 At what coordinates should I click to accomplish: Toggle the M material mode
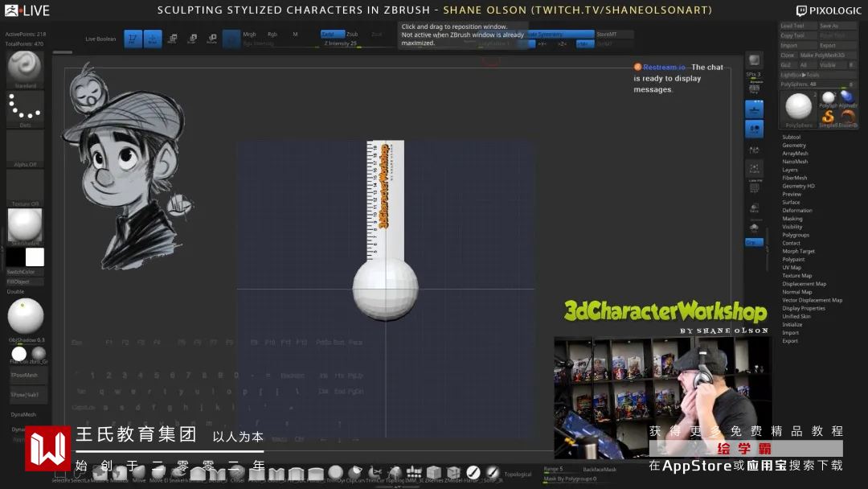point(295,35)
